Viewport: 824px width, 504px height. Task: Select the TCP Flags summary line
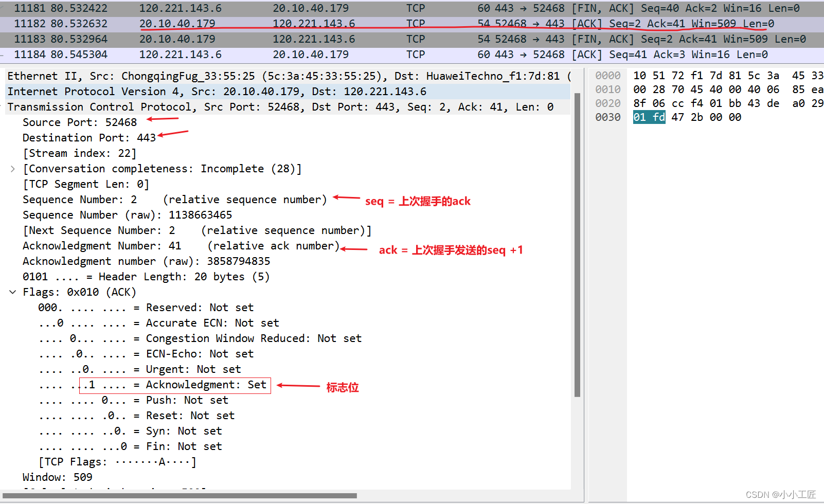pyautogui.click(x=117, y=462)
